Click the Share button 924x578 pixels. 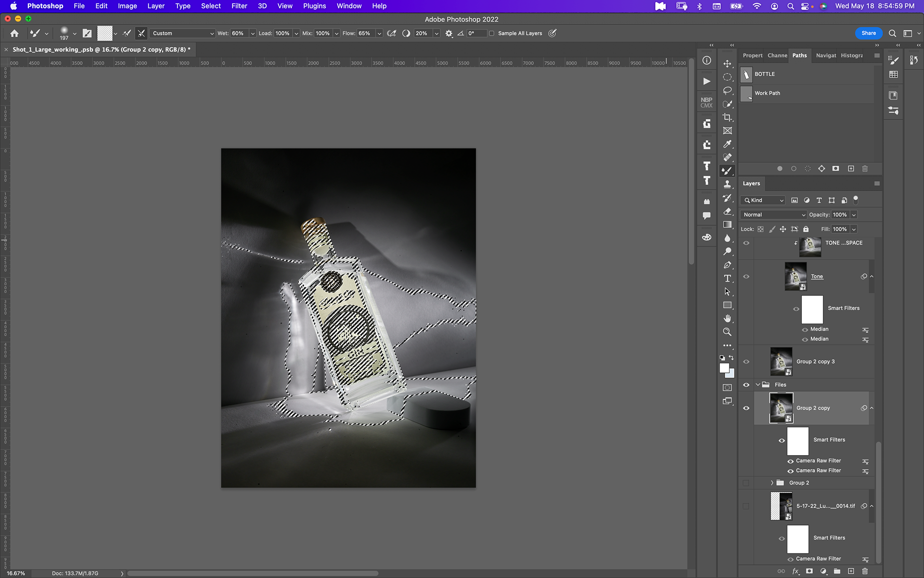(x=869, y=33)
